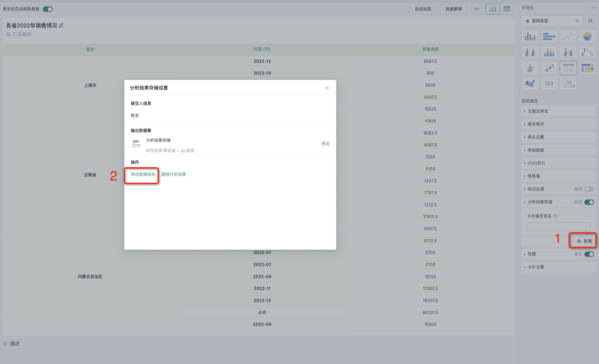Click the edit pencil next to chart title
Image resolution: width=599 pixels, height=364 pixels.
tap(62, 25)
